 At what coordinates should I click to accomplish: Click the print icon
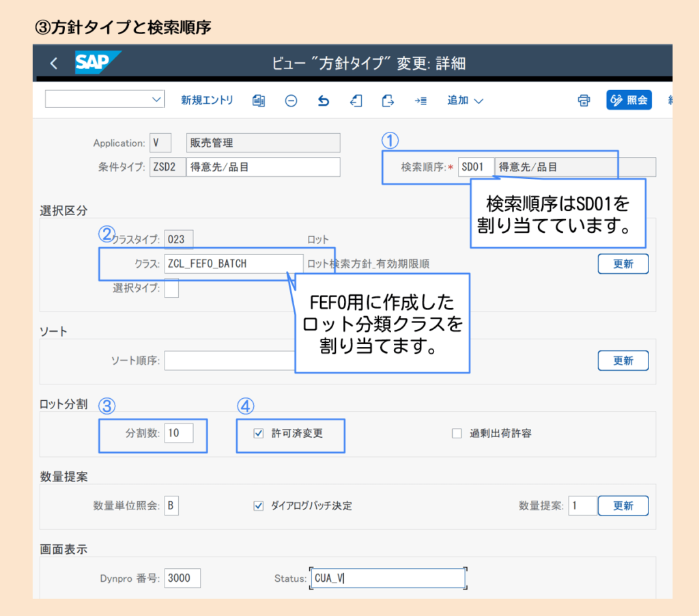pos(584,100)
